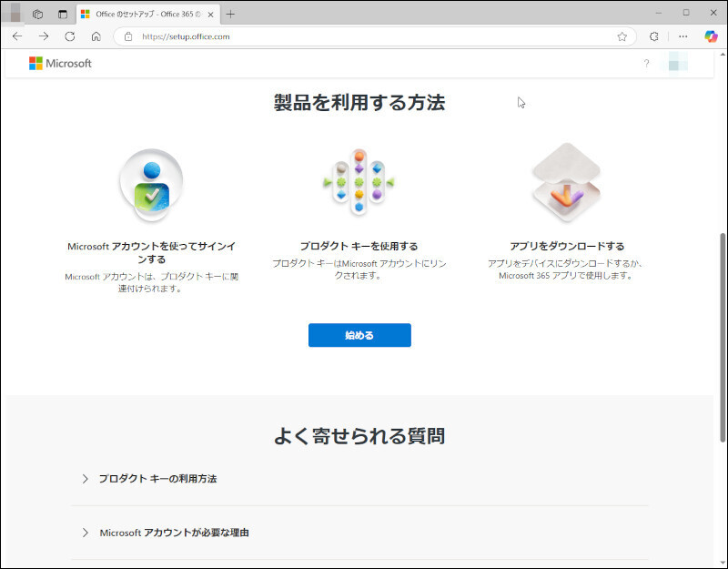
Task: Go back with the browser back arrow
Action: [x=17, y=36]
